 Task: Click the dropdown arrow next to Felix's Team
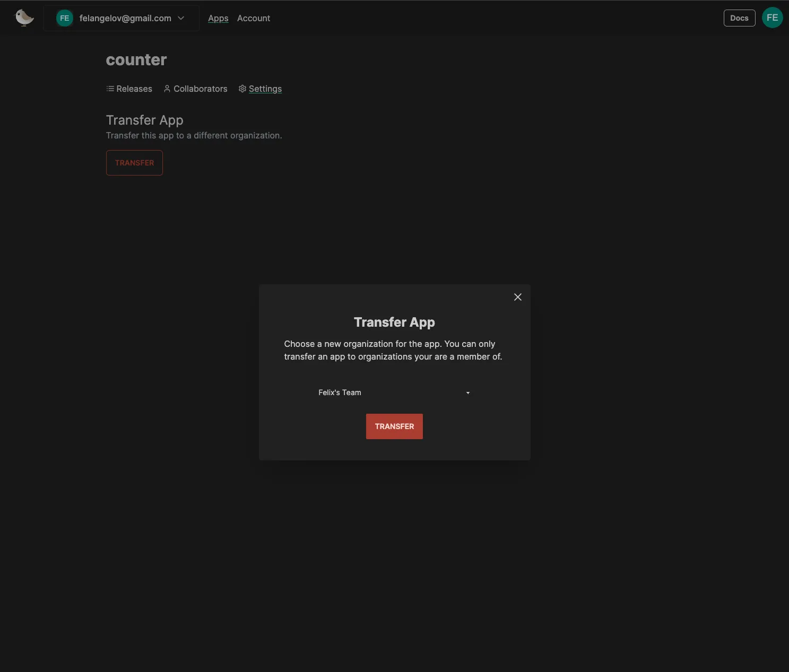pyautogui.click(x=467, y=392)
